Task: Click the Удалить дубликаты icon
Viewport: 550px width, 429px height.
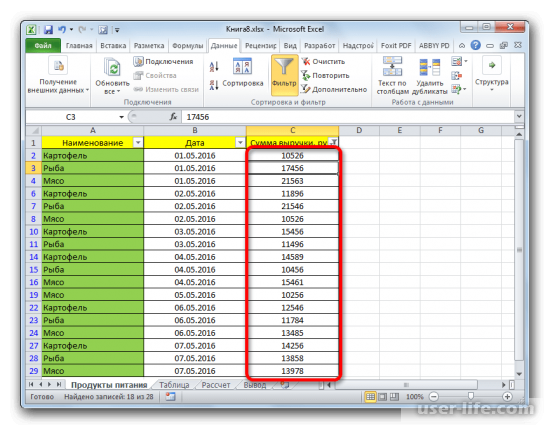Action: click(430, 67)
